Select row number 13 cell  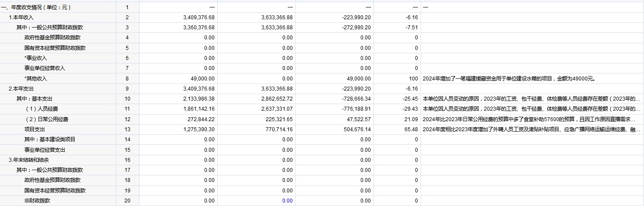pos(127,129)
